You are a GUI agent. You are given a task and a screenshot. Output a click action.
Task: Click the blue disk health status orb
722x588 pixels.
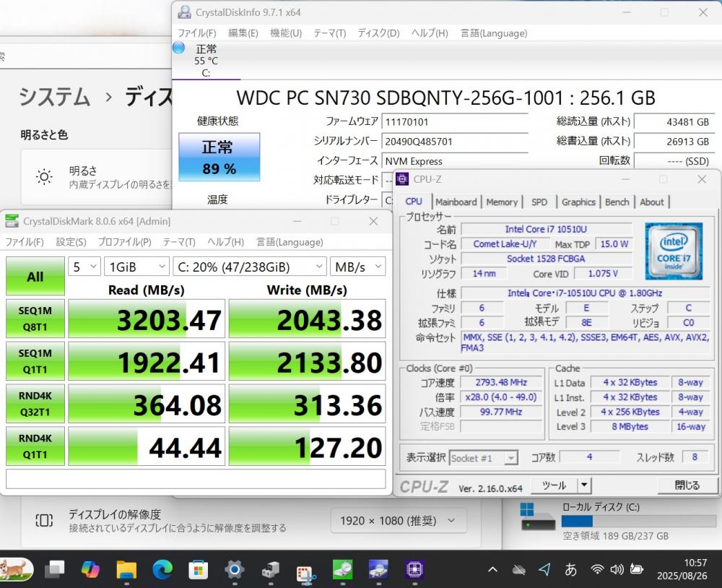coord(178,48)
